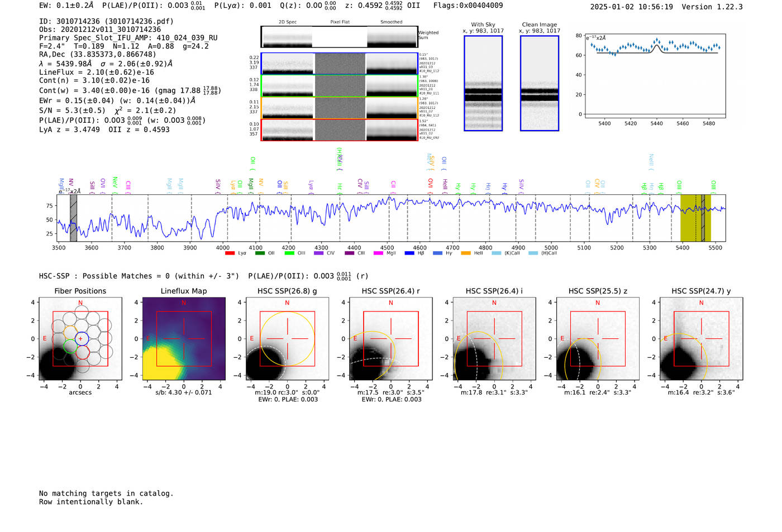
Task: Click the Cont(w) = 3.40 gmag line
Action: pyautogui.click(x=130, y=90)
